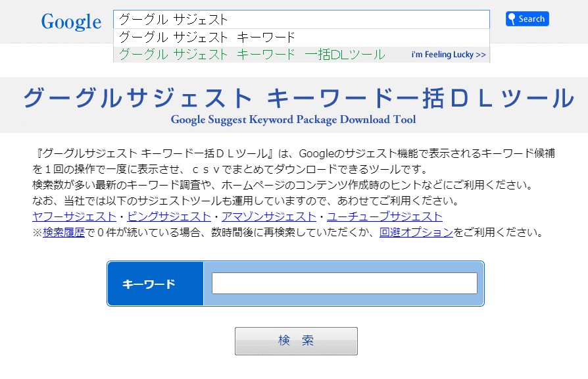Focus the キーワード input field

click(345, 284)
